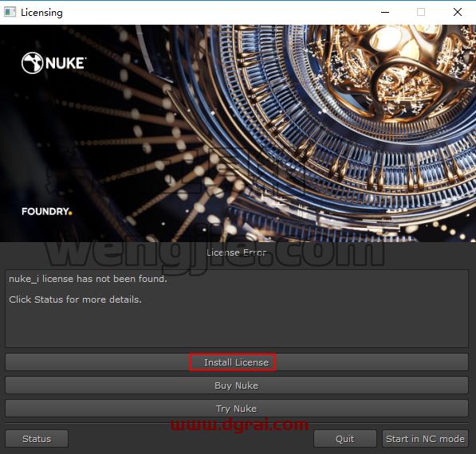
Task: Click the Install License button
Action: point(237,362)
